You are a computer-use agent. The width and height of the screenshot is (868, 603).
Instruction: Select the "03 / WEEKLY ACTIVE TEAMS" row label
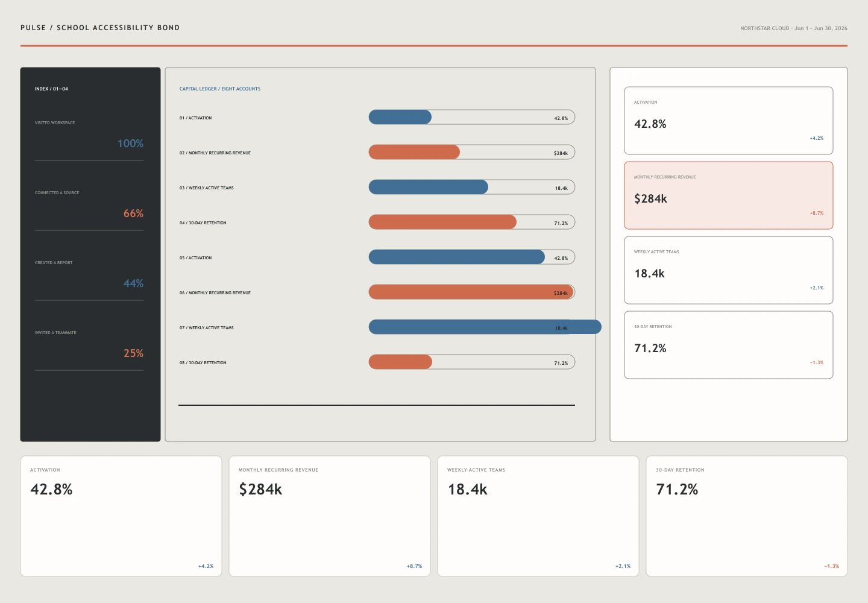coord(206,188)
